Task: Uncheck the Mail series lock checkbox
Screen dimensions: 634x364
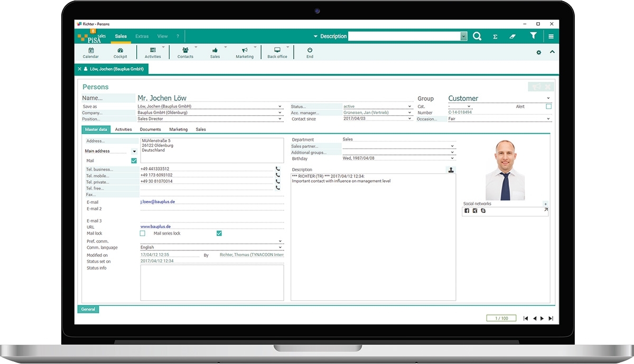Action: [219, 233]
